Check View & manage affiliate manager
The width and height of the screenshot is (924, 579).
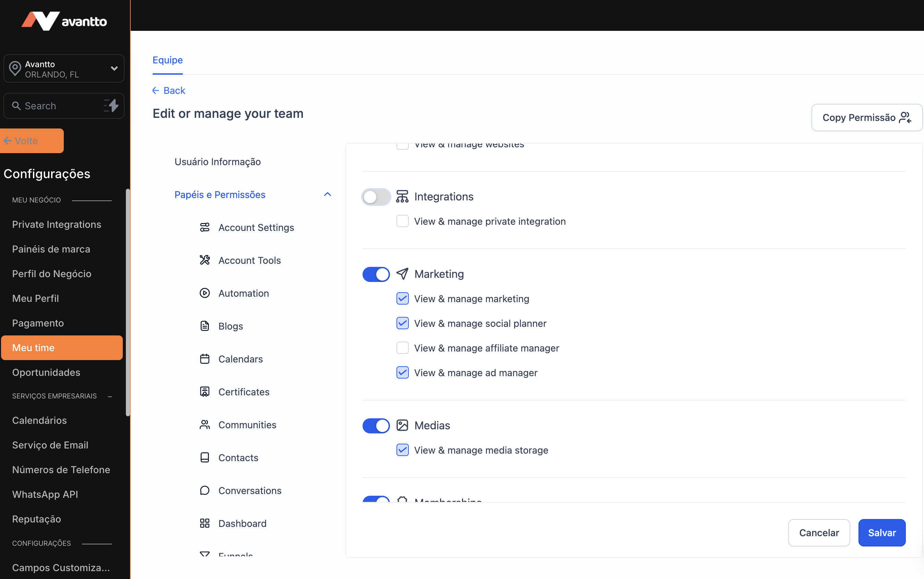(x=402, y=348)
